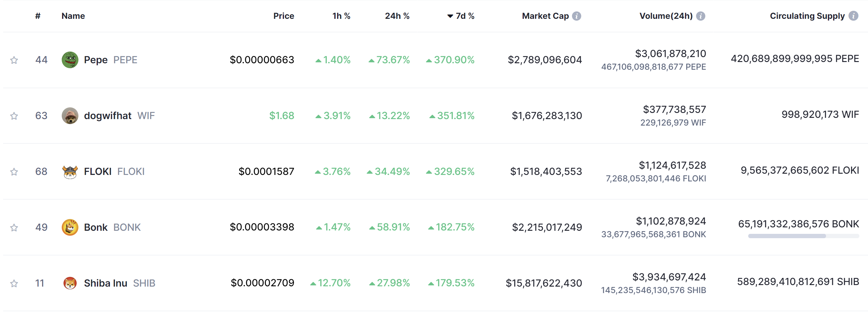Open Pepe 24h volume $3,061,878,210 link
The height and width of the screenshot is (323, 868).
click(x=670, y=54)
